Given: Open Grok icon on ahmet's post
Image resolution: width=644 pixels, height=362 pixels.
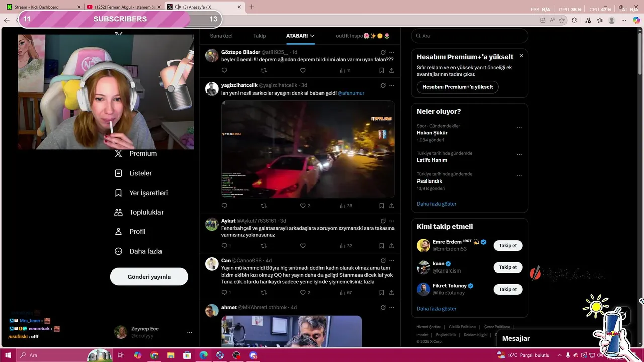Looking at the screenshot, I should tap(383, 307).
